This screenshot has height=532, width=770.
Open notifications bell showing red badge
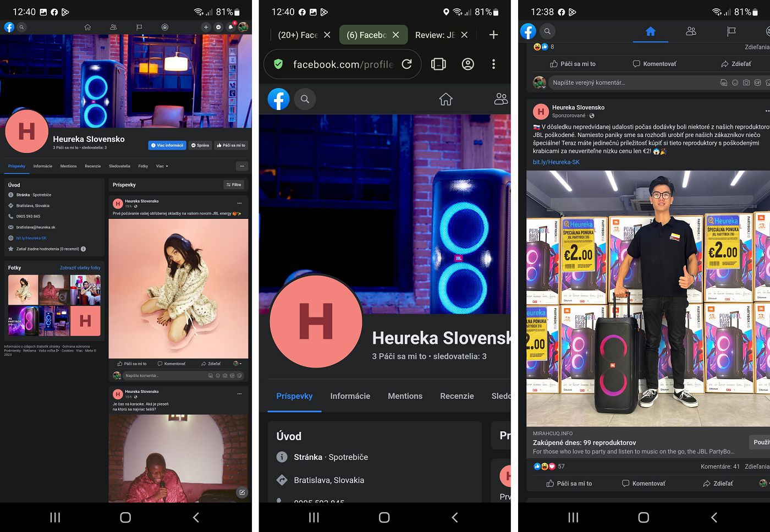coord(231,27)
